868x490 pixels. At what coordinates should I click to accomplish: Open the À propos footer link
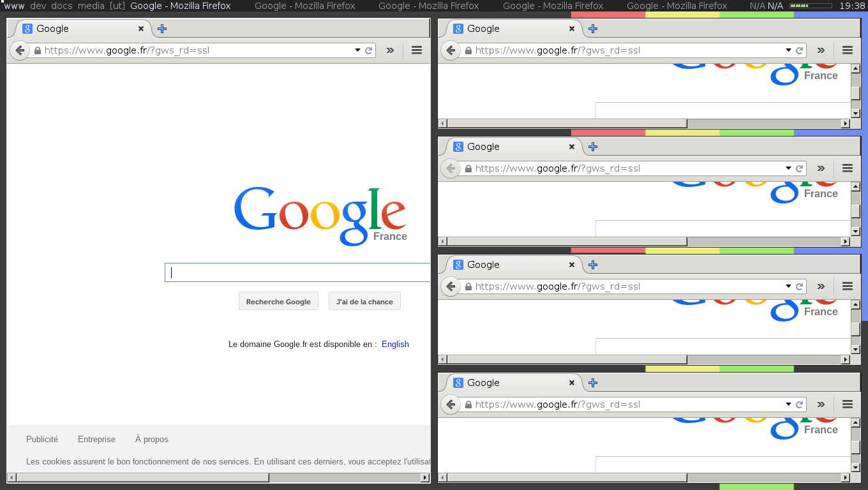pos(152,439)
